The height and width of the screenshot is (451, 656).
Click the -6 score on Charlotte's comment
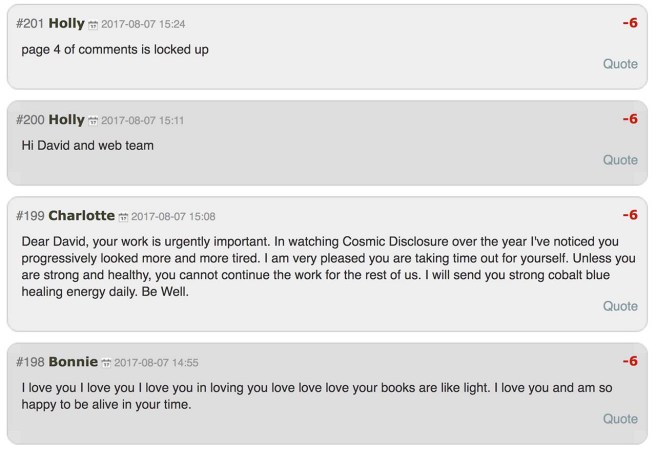(630, 215)
